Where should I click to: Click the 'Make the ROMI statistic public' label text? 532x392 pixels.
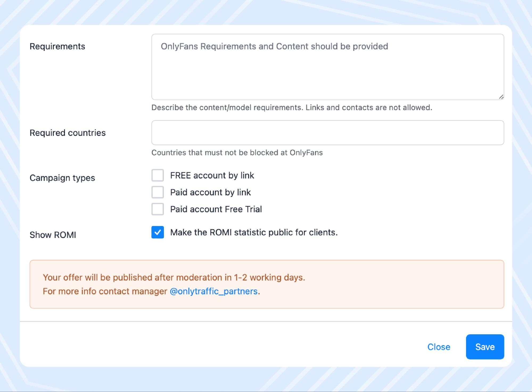254,232
